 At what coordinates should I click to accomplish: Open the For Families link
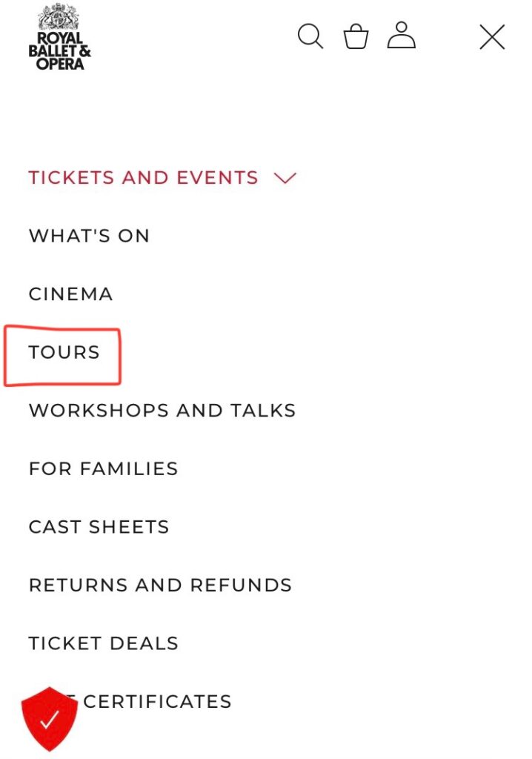pos(104,468)
